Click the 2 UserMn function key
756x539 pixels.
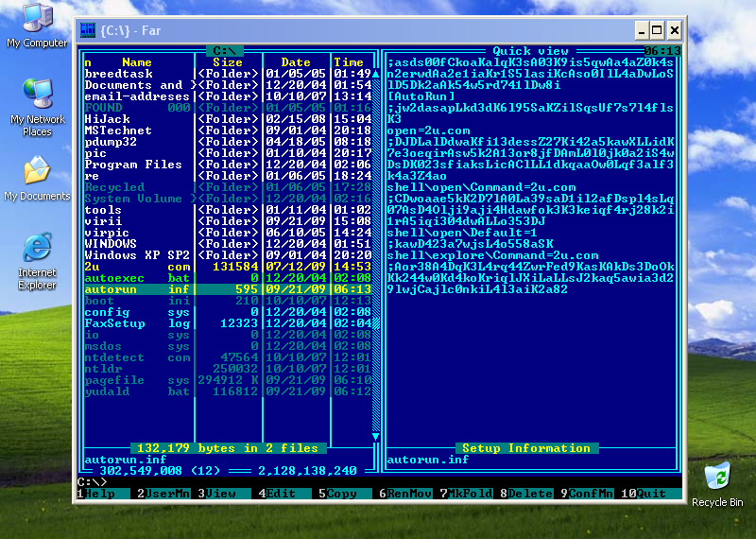tap(163, 494)
